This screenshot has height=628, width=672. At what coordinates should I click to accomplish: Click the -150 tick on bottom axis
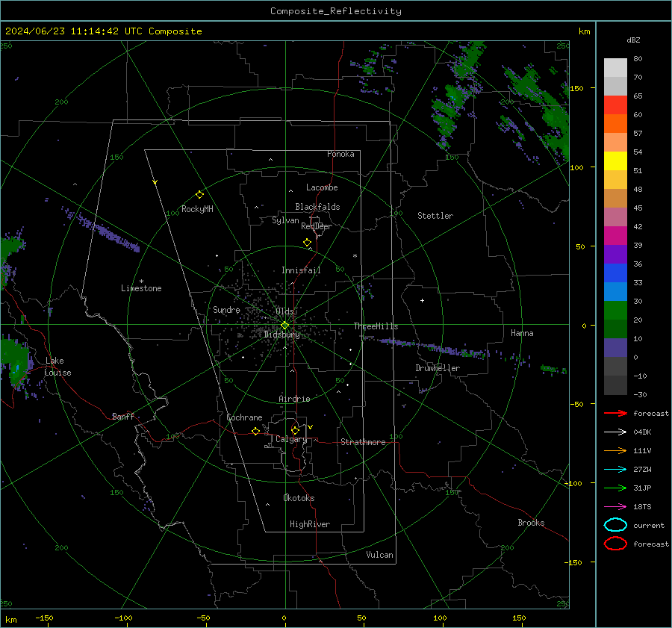[44, 618]
